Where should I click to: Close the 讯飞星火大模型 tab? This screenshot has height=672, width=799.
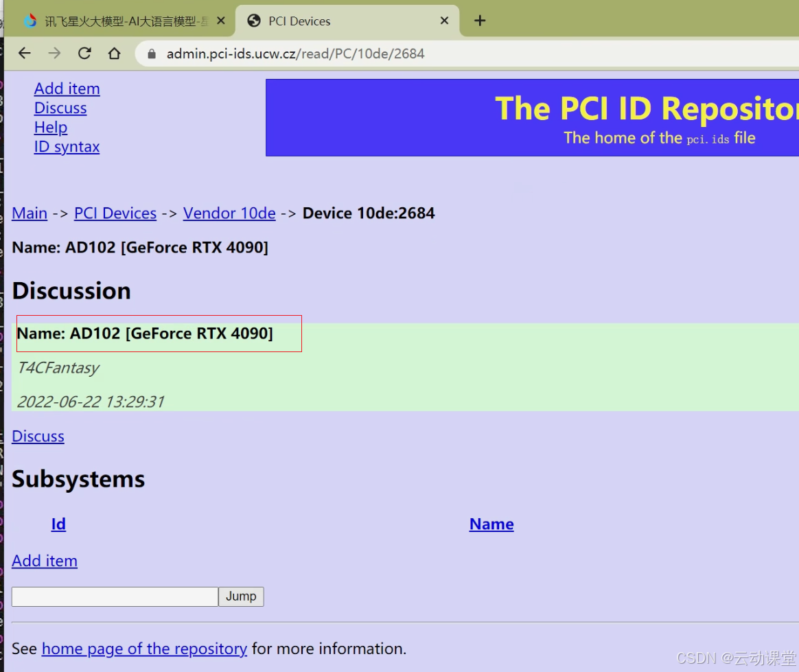point(220,21)
